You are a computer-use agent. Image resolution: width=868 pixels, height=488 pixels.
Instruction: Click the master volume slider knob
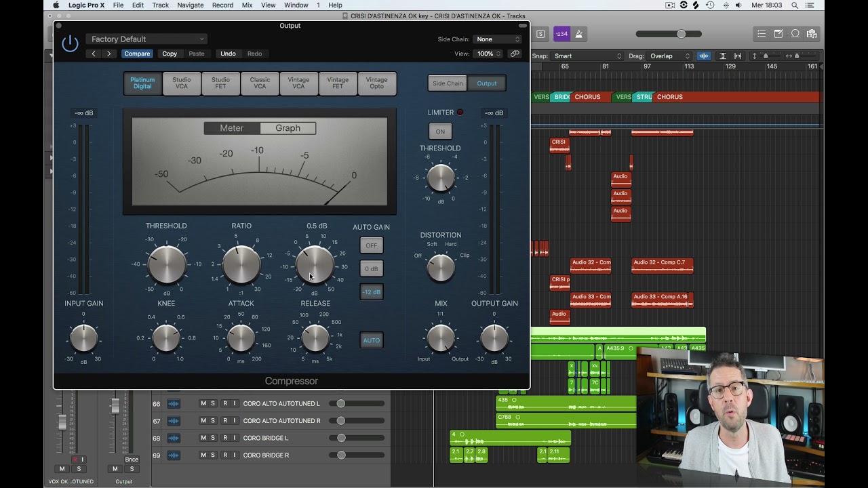[681, 34]
